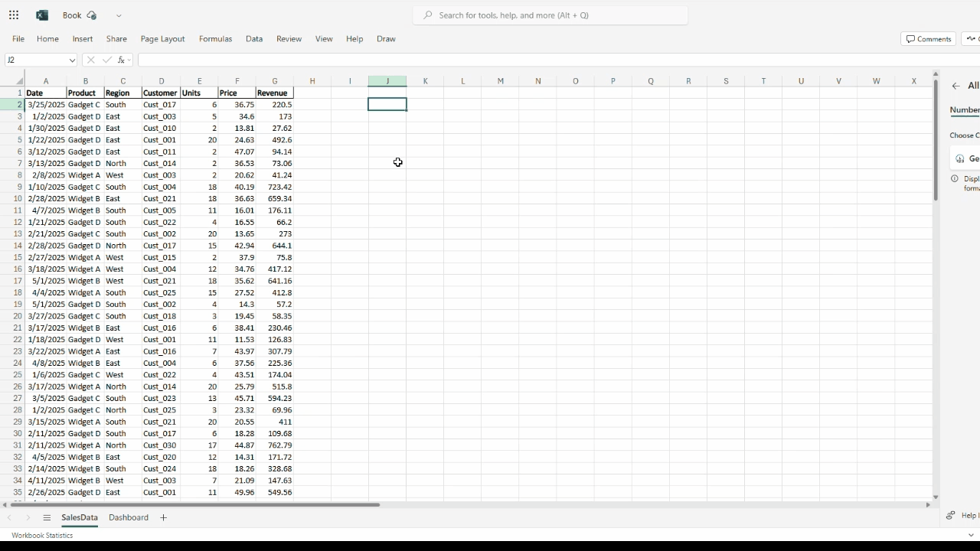This screenshot has width=980, height=551.
Task: Click the Select All corner triangle
Action: pos(18,81)
